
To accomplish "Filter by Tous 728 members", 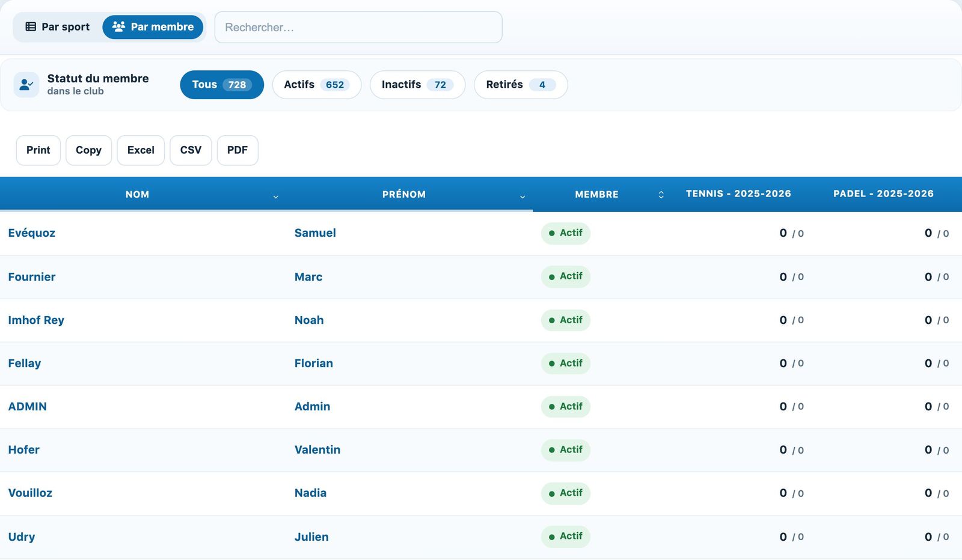I will pos(222,85).
